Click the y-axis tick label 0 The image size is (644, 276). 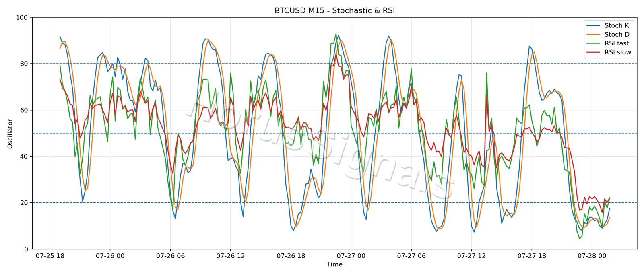coord(26,249)
